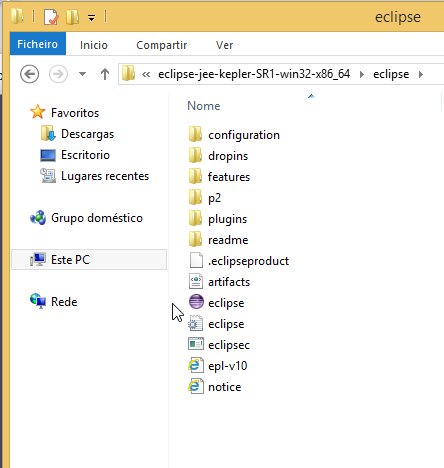
Task: Open the Compartir ribbon tab
Action: [161, 45]
